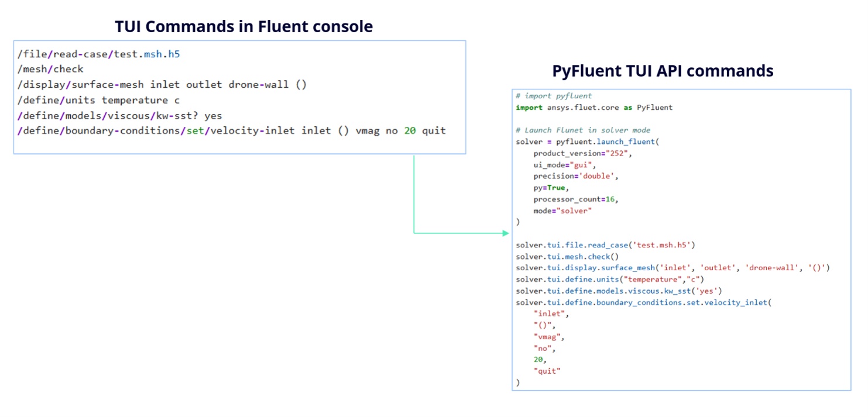Click "solver.tui.file.read_case('test.msh.h5')" line
This screenshot has height=417, width=868.
(x=605, y=245)
